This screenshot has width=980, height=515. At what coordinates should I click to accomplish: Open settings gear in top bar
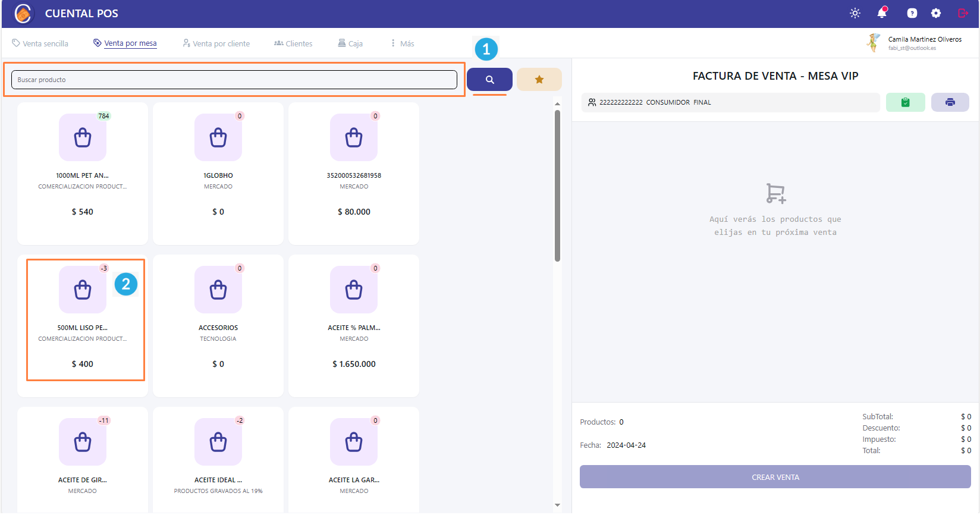[935, 13]
